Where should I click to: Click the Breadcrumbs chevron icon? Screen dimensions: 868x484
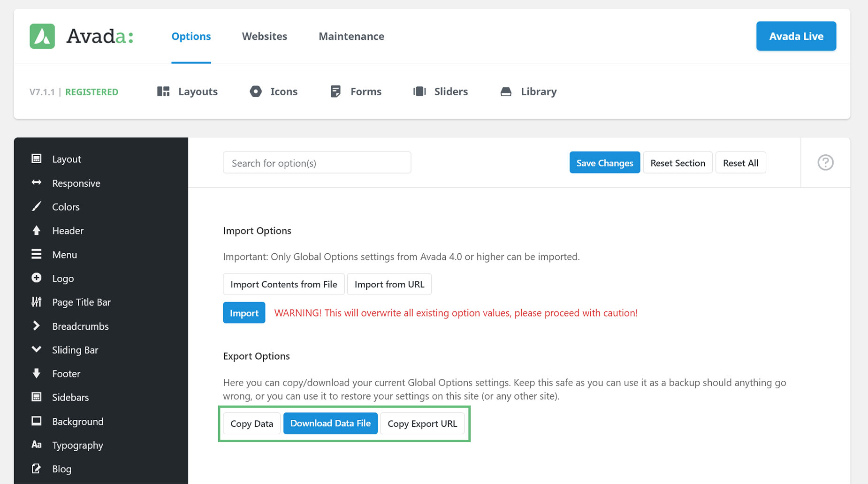coord(37,325)
